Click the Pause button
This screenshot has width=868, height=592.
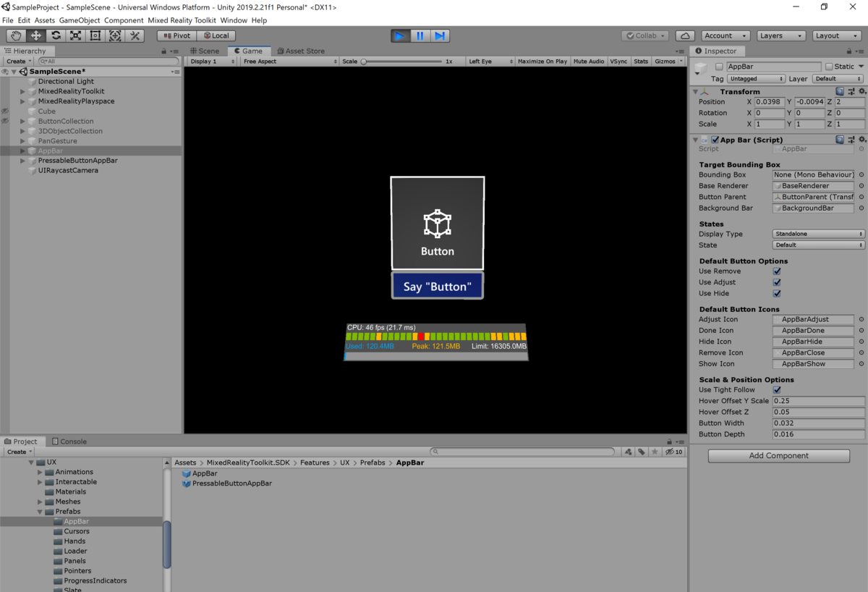pos(420,35)
